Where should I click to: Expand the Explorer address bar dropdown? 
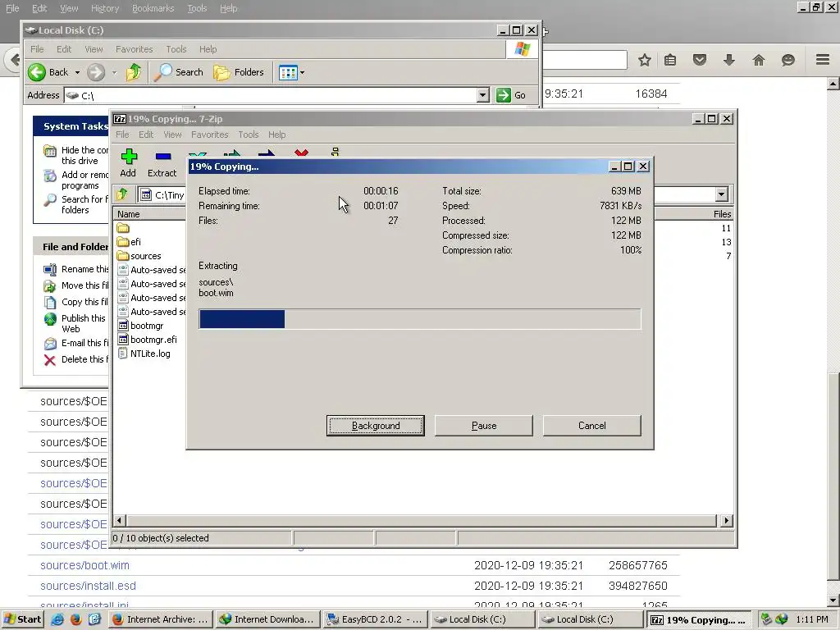(x=482, y=95)
